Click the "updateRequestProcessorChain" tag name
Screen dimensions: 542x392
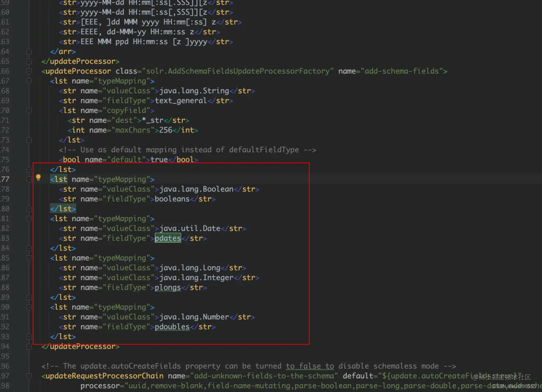point(105,376)
